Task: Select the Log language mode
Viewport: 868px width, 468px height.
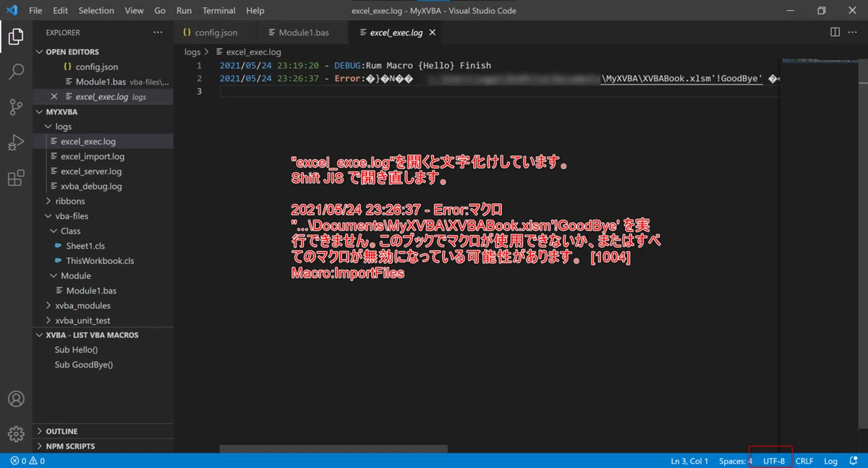Action: 830,461
